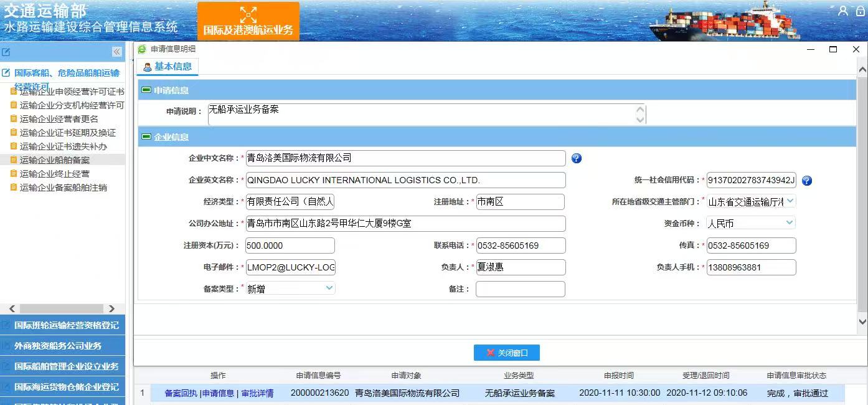Image resolution: width=868 pixels, height=405 pixels.
Task: Expand 国际海运货物仓储企业登记 panel
Action: tap(62, 387)
